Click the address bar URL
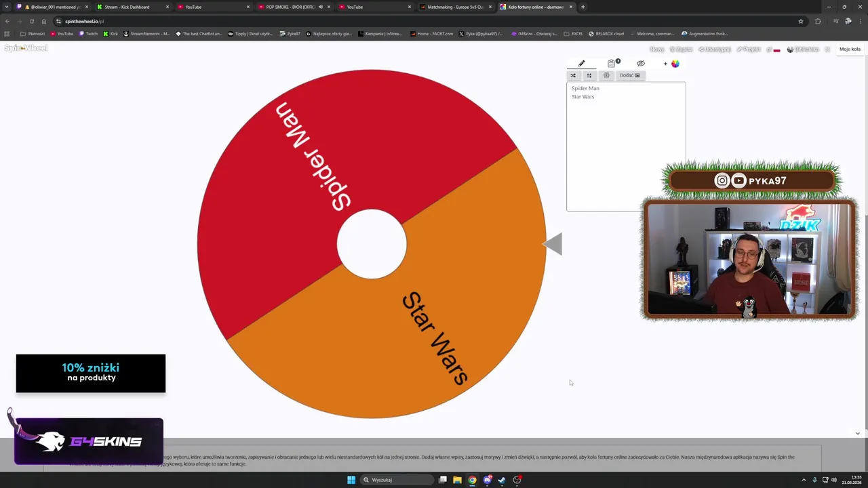 coord(84,21)
